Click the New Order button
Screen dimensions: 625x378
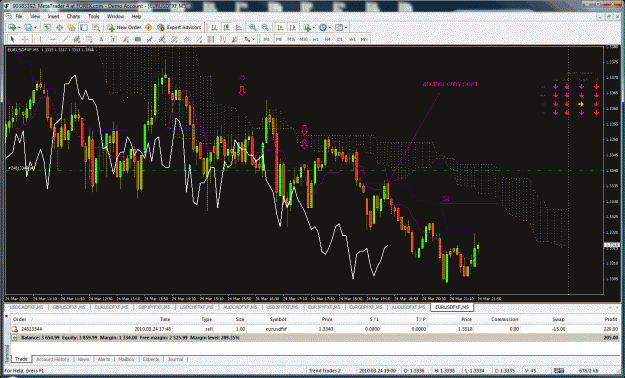(x=124, y=28)
